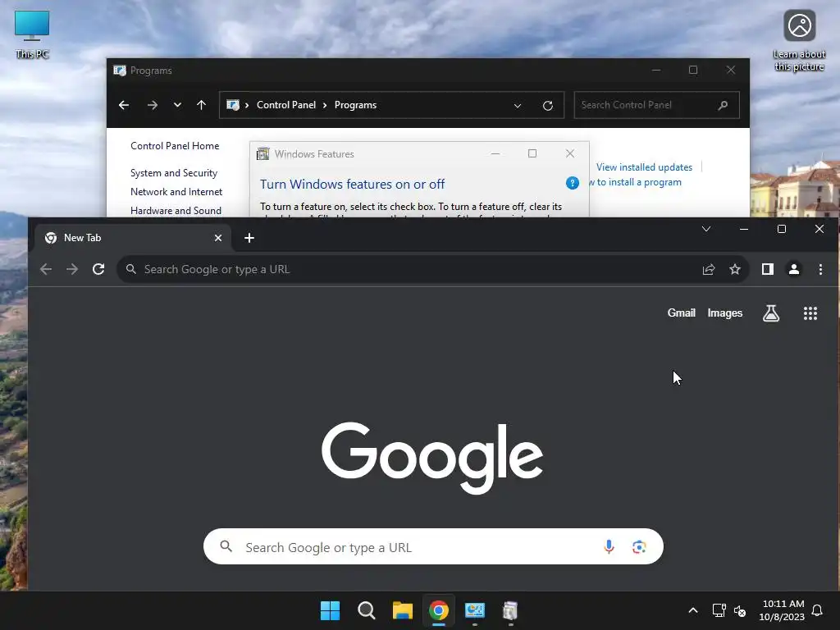The image size is (840, 630).
Task: Reload the page in Chrome
Action: tap(98, 269)
